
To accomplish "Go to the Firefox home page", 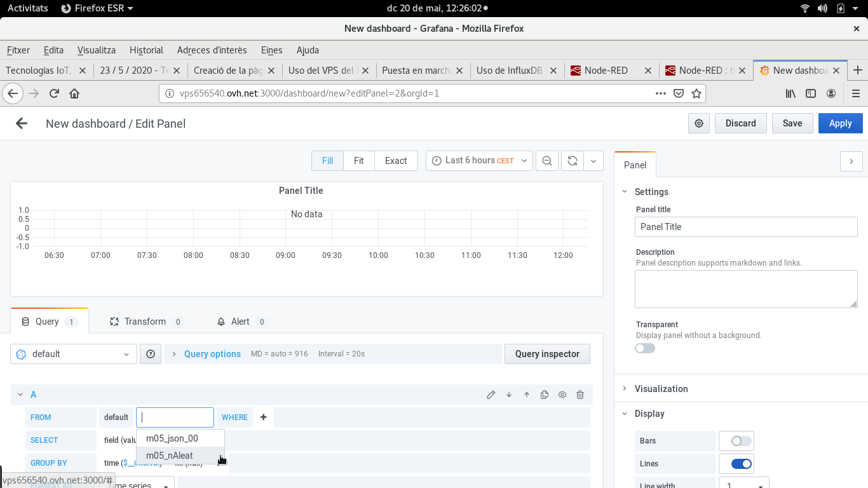I will 74,93.
